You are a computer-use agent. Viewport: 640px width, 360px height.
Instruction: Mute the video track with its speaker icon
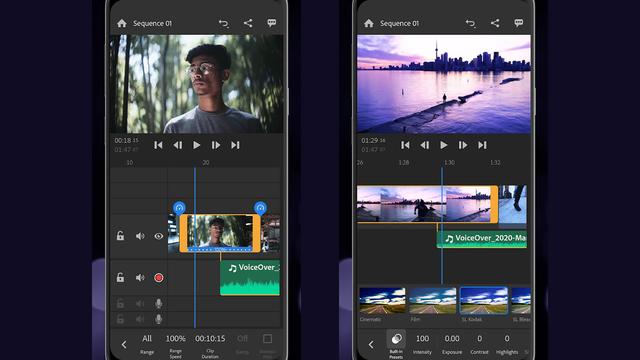(140, 236)
